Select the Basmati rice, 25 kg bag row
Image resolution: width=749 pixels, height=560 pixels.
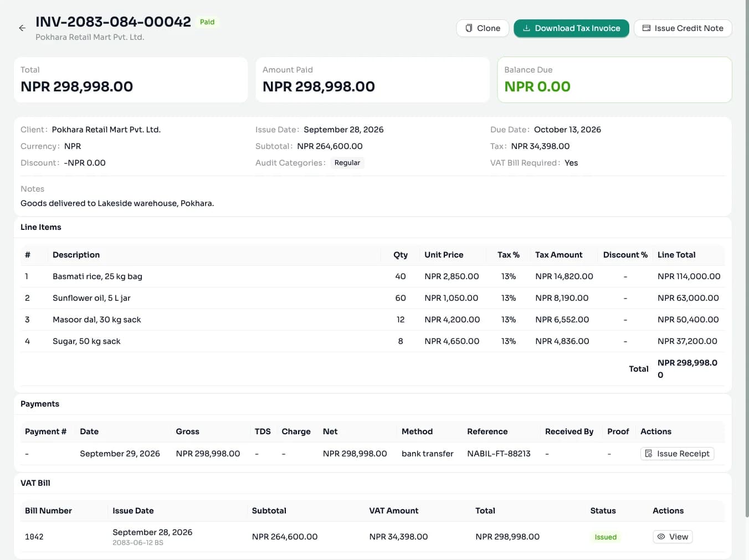tap(372, 276)
